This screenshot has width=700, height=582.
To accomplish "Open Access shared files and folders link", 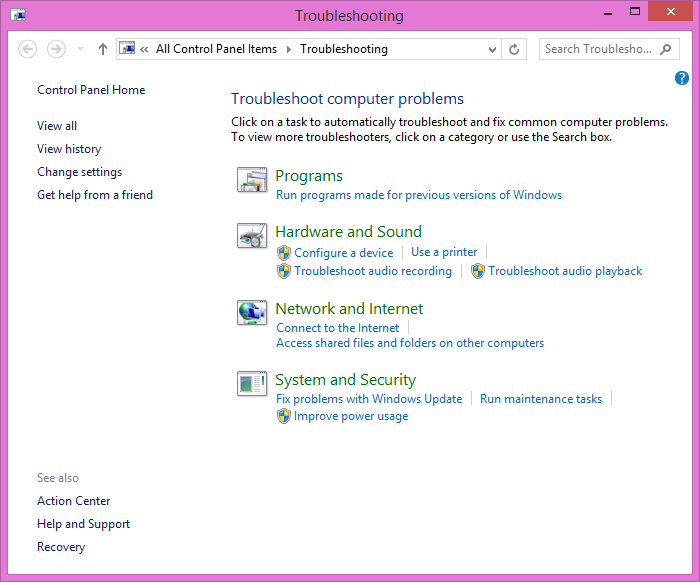I will click(410, 343).
